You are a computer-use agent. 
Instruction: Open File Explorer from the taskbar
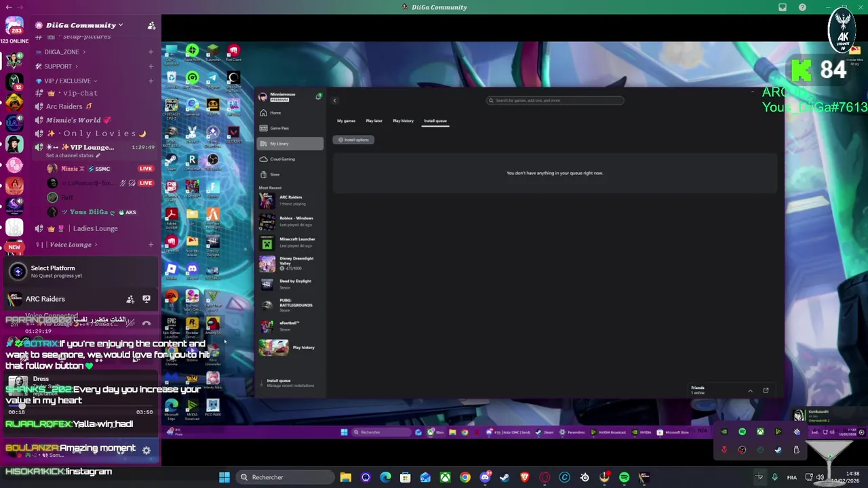[x=346, y=477]
